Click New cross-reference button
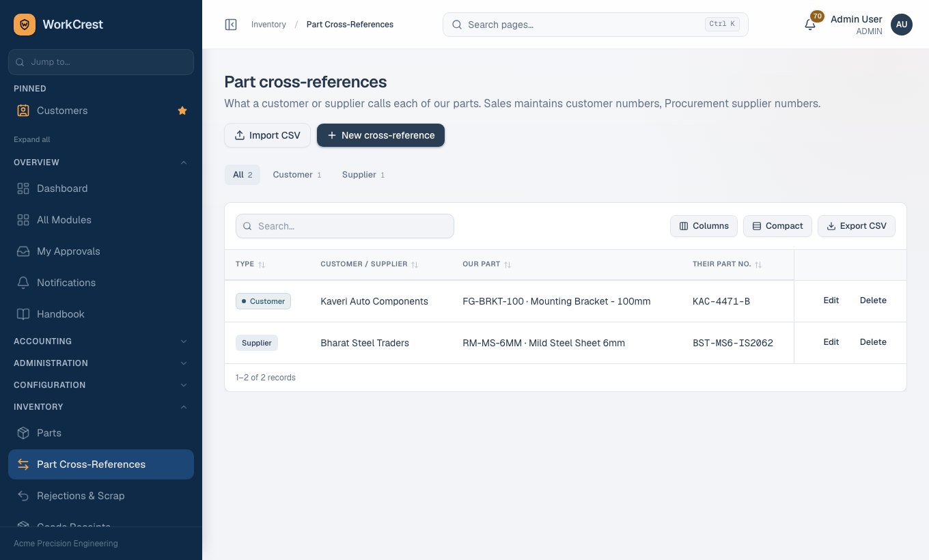Viewport: 929px width, 560px height. click(x=380, y=135)
